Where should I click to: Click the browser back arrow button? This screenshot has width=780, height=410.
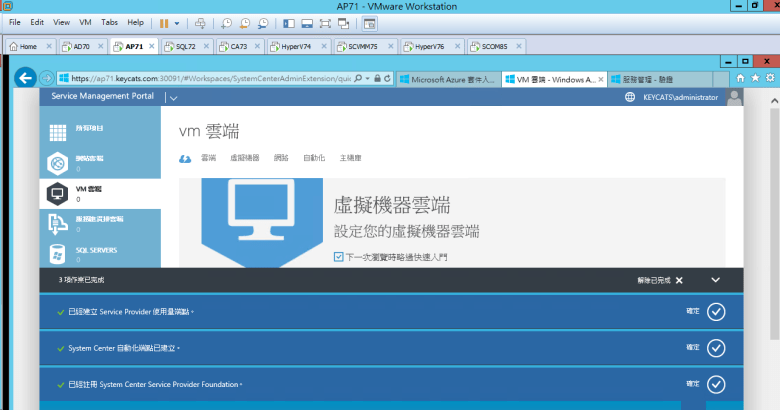47,78
